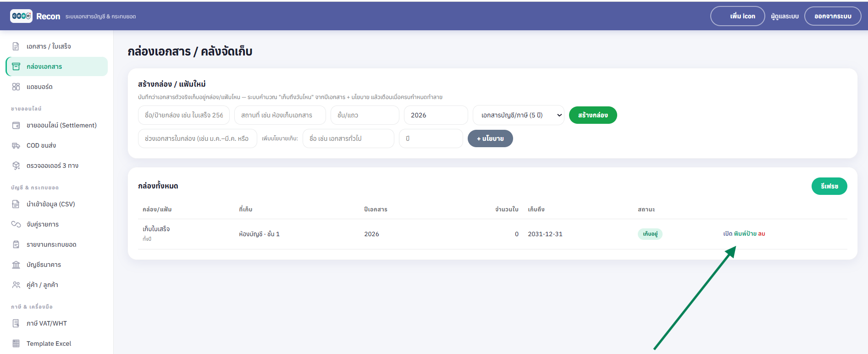The width and height of the screenshot is (868, 354).
Task: Click the add policy button
Action: tap(490, 138)
